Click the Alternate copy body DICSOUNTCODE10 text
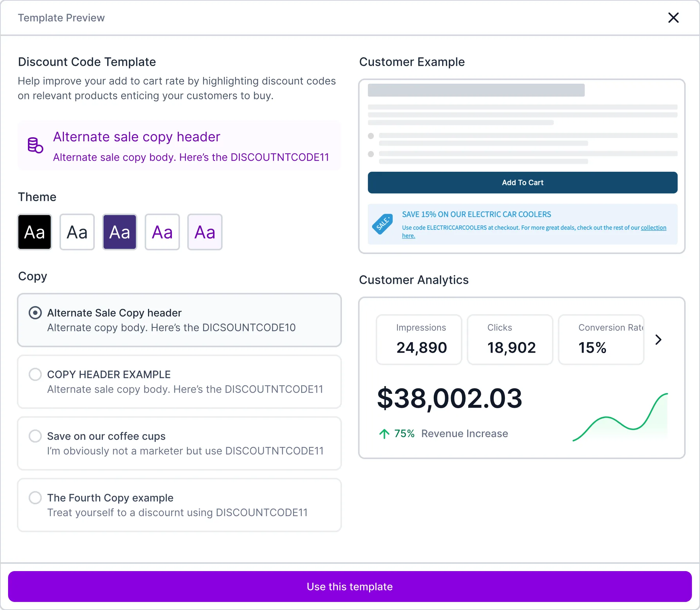700x610 pixels. (172, 327)
